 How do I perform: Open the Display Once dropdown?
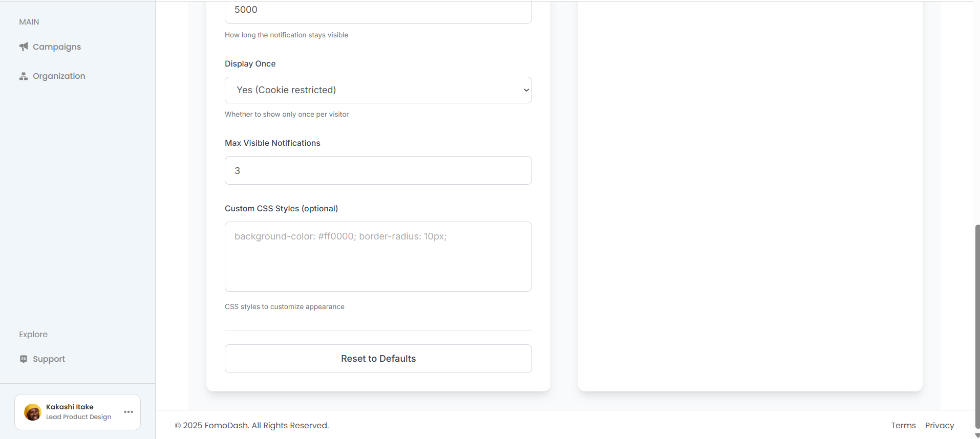tap(378, 90)
